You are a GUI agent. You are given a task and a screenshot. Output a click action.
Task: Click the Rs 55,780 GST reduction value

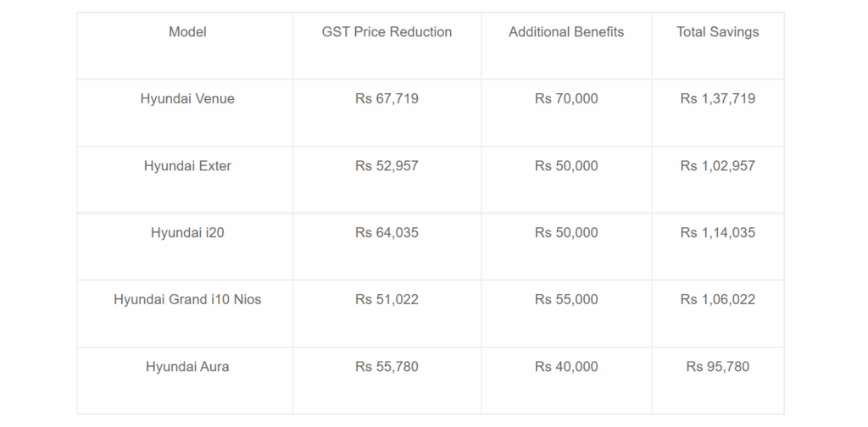click(387, 367)
